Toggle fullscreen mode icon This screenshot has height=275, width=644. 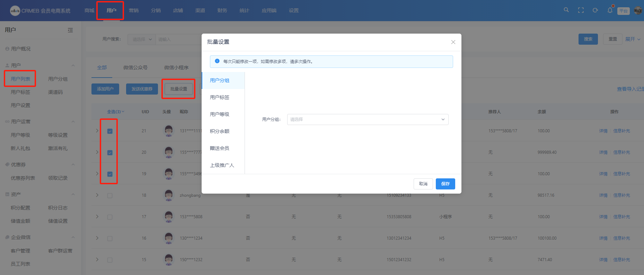pyautogui.click(x=581, y=10)
